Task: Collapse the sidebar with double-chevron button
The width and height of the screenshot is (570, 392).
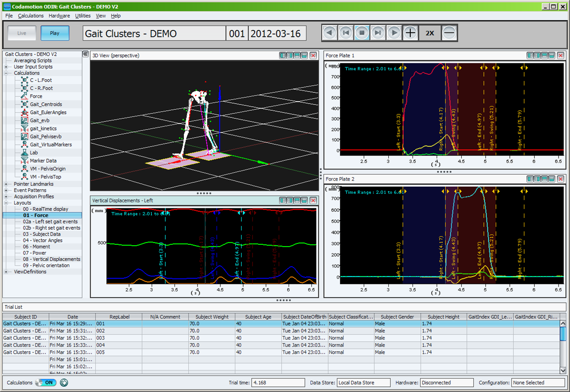Action: click(x=85, y=54)
